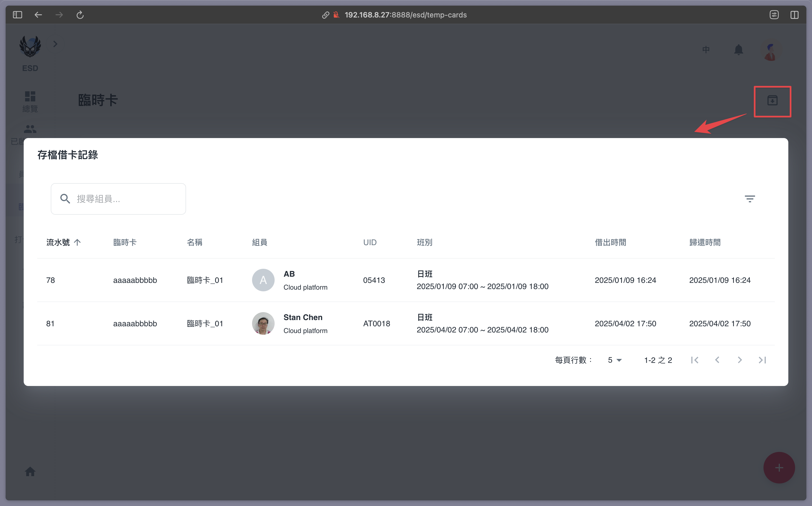Click Stan Chen's avatar photo
The height and width of the screenshot is (506, 812).
click(x=263, y=323)
